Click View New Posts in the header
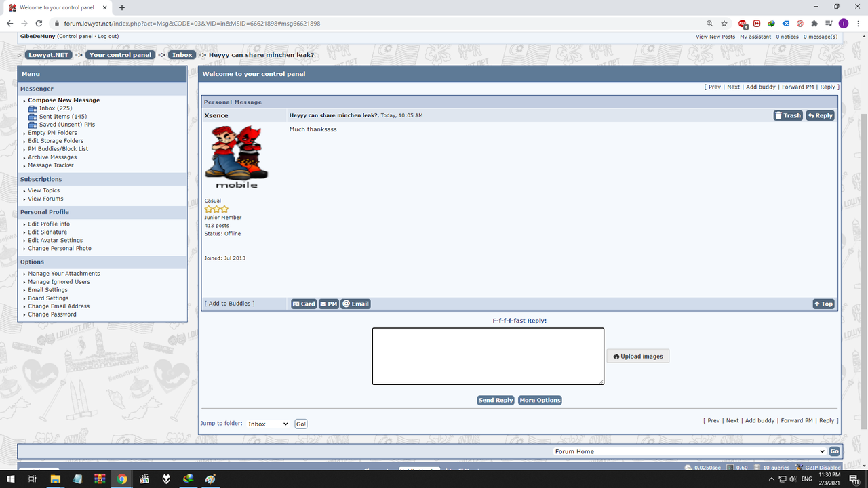 [715, 37]
